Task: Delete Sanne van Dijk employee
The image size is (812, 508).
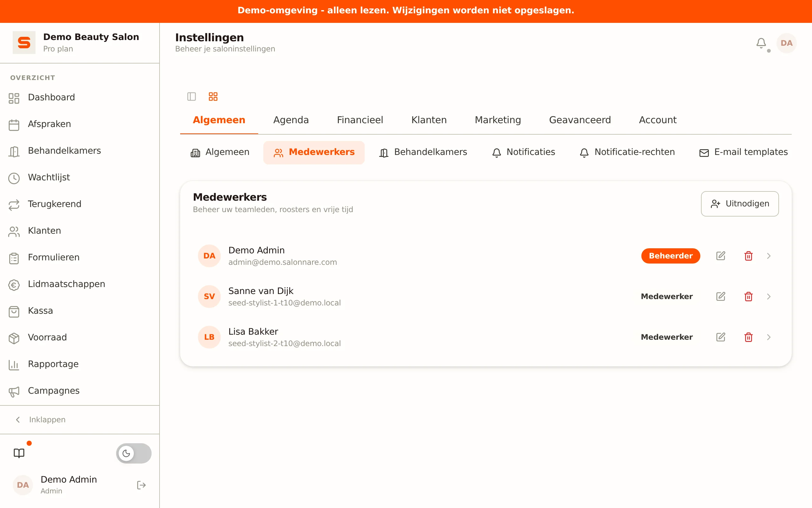Action: (x=748, y=297)
